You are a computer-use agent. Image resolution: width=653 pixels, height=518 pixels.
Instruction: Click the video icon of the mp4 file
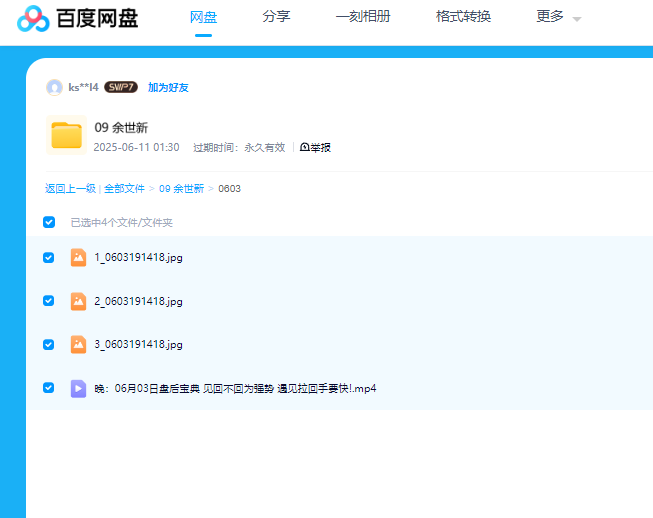(x=78, y=388)
